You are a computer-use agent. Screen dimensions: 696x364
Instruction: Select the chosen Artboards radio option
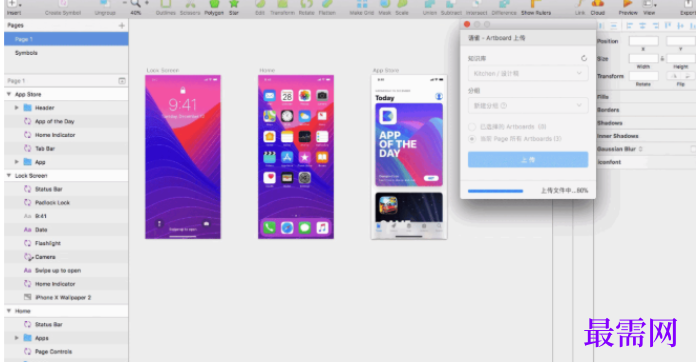[472, 127]
